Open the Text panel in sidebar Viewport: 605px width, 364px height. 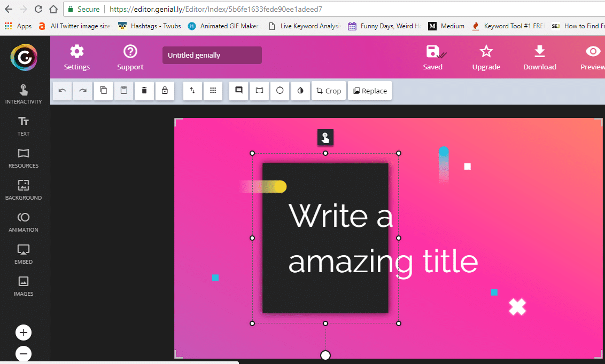(x=24, y=126)
